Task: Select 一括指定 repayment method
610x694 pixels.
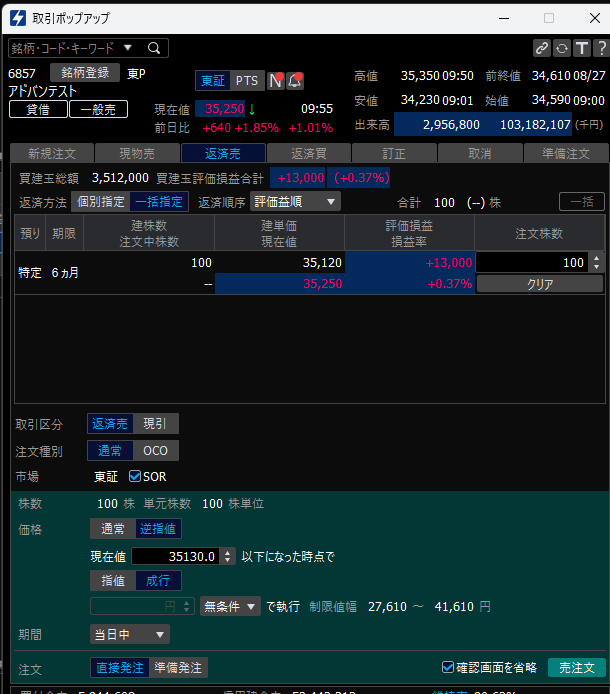Action: point(159,202)
